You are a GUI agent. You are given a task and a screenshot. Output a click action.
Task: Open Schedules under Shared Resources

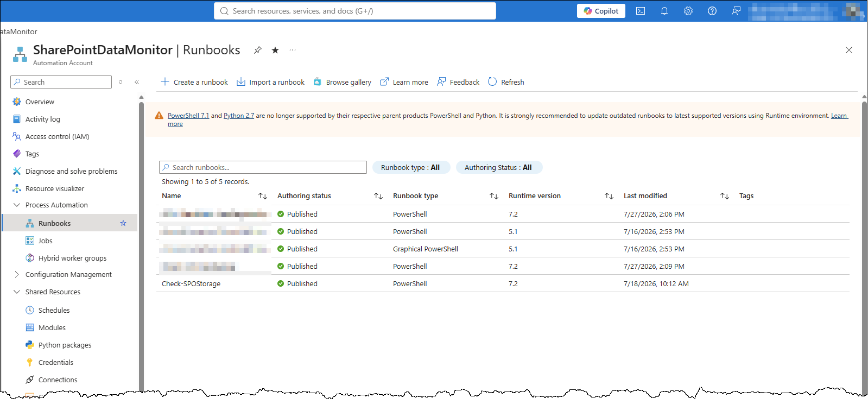point(54,310)
